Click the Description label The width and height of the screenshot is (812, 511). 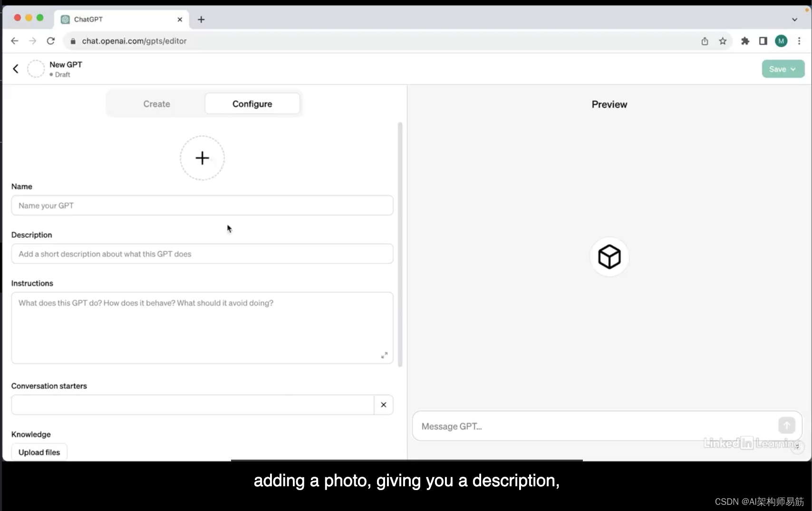(32, 235)
